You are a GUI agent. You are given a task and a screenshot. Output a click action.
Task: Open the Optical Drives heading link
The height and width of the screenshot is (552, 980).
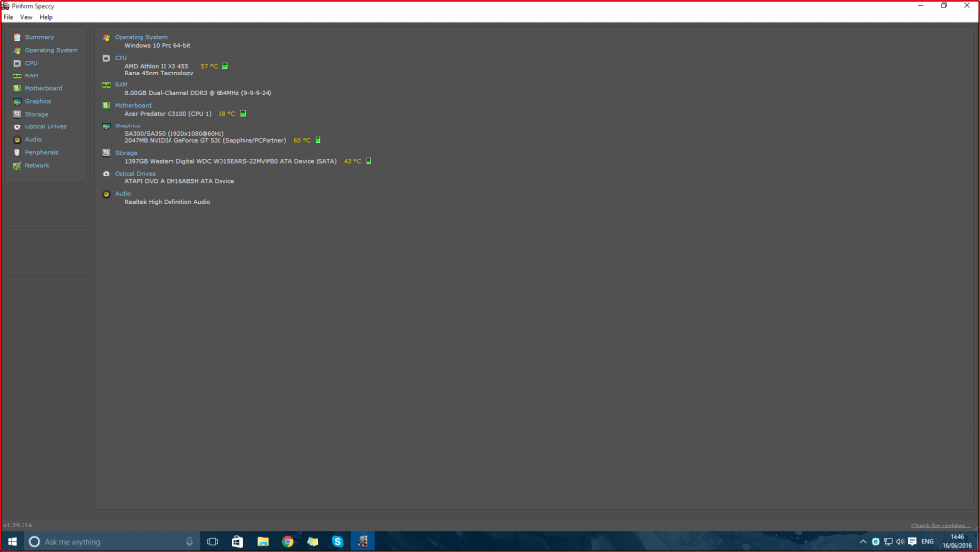pos(135,174)
